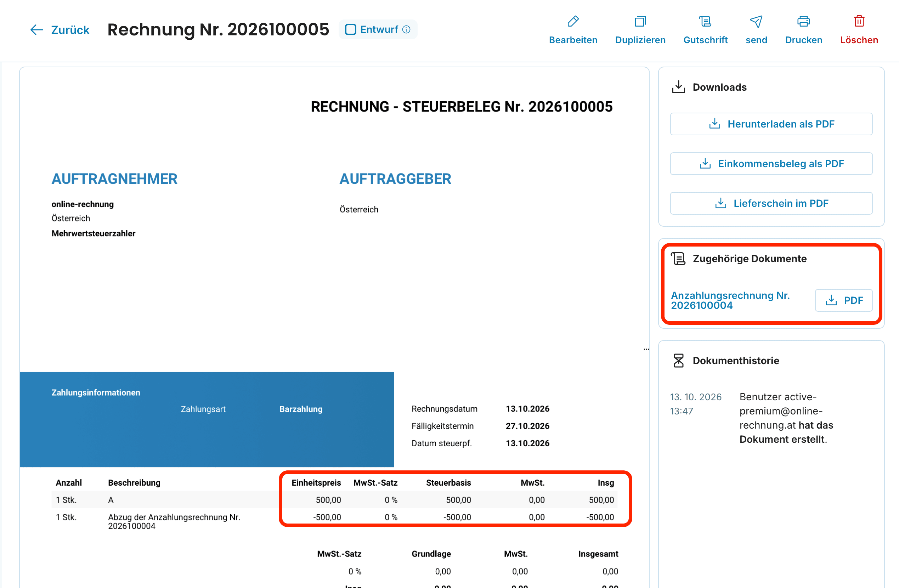Edit the invoice via Bearbeiten pencil icon
This screenshot has width=899, height=588.
573,21
